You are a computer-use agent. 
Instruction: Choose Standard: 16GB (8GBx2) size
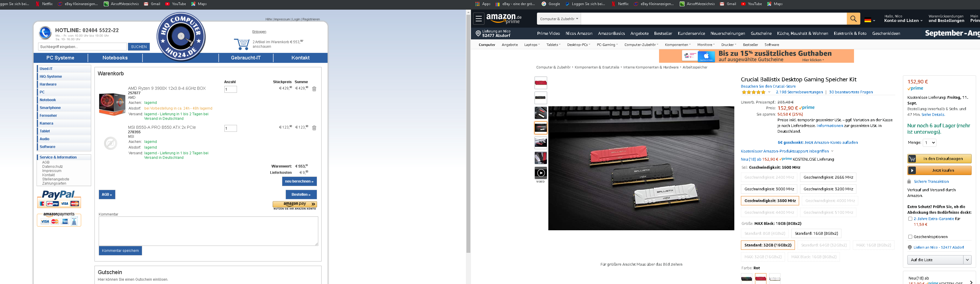pos(816,233)
